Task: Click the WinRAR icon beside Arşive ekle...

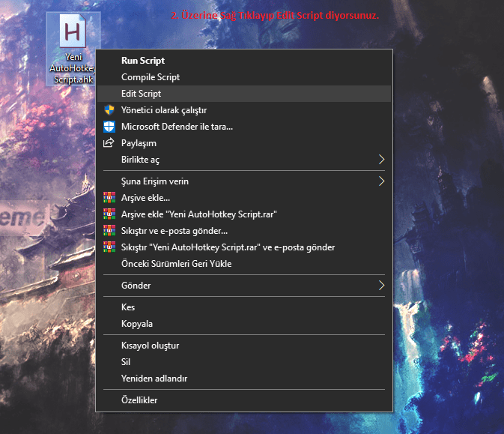Action: [x=109, y=198]
